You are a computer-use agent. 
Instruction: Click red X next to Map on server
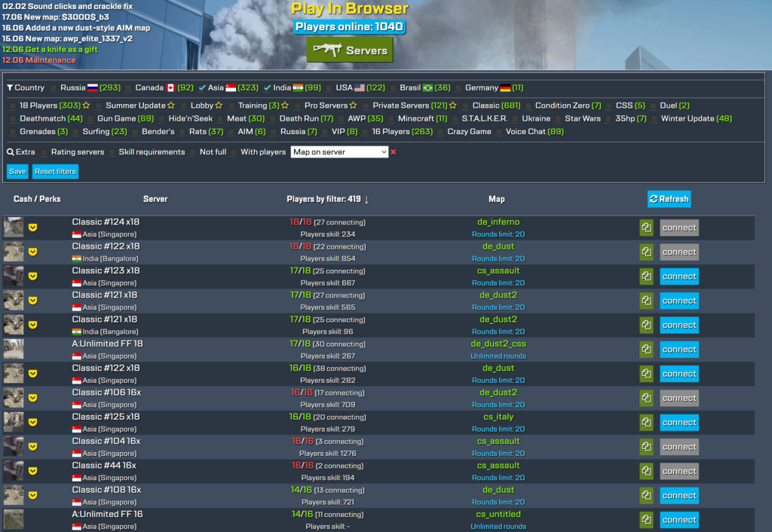(x=394, y=152)
